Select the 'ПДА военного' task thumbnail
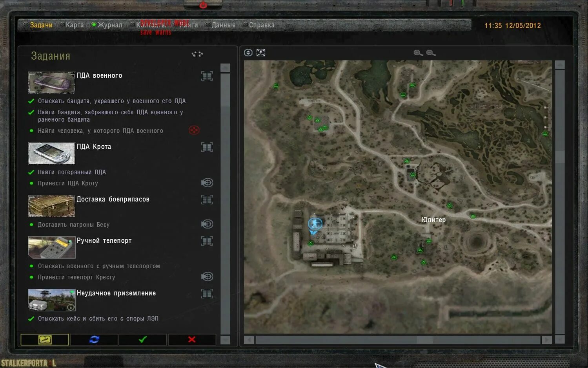 click(x=51, y=82)
